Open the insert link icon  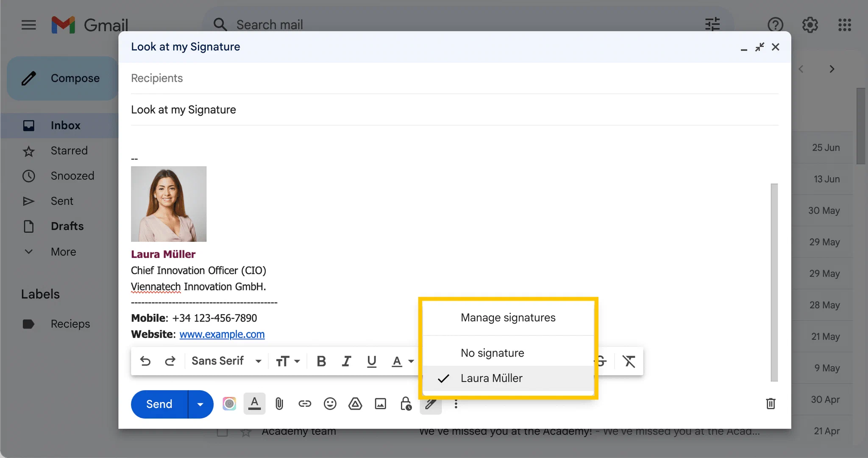[x=305, y=404]
